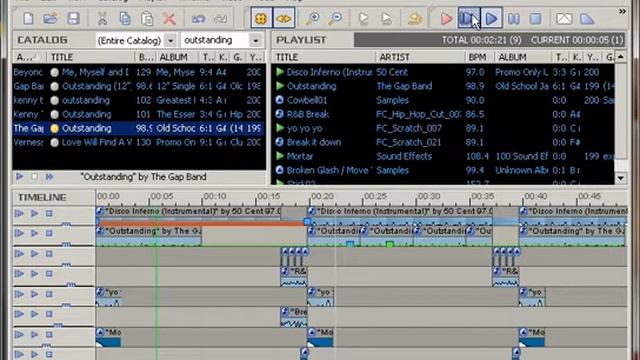Screen dimensions: 640x360
Task: Zoom in on the timeline
Action: [313, 18]
